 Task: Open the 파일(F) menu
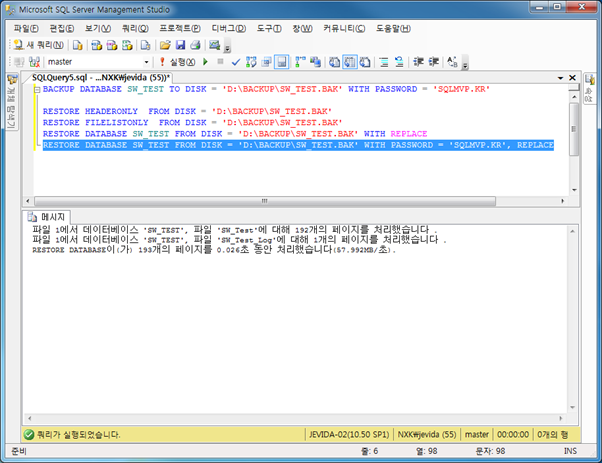(x=26, y=28)
